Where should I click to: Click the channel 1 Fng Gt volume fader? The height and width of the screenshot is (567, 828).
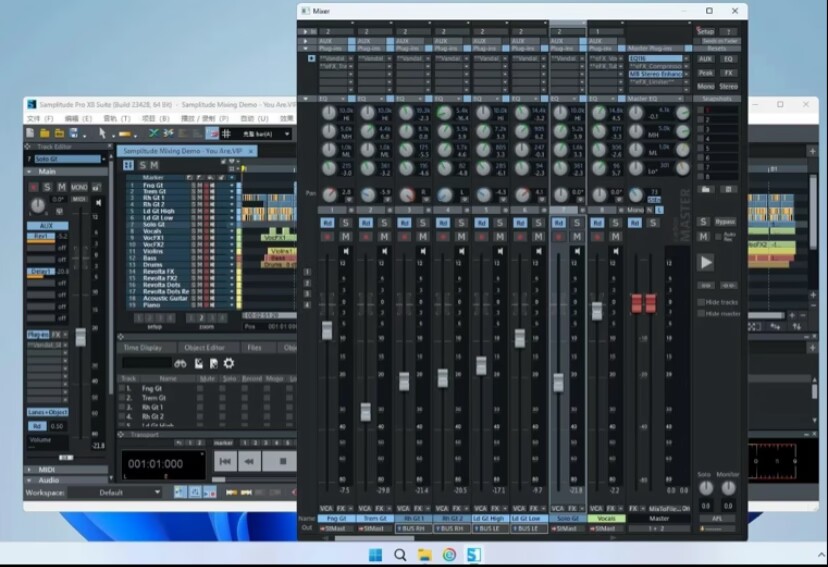[x=327, y=330]
